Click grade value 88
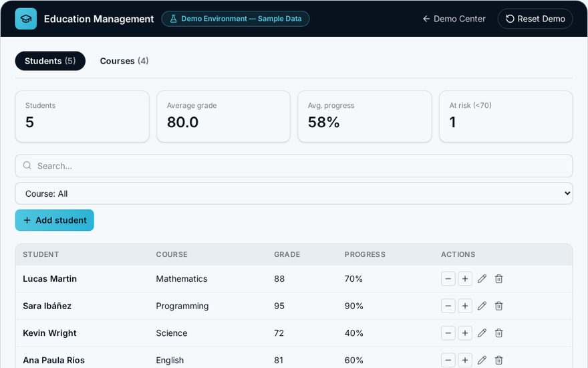Viewport: 588px width, 368px height. [279, 279]
